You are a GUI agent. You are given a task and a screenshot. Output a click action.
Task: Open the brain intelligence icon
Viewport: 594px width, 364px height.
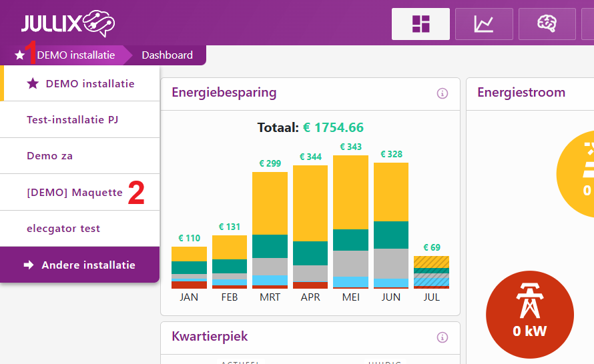547,24
